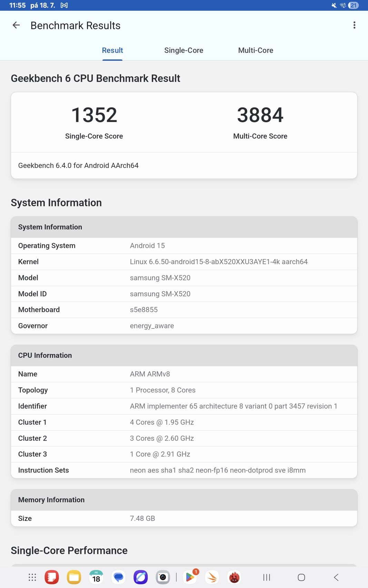Tap the Geekbench 6 CPU Benchmark Result heading
Image resolution: width=368 pixels, height=588 pixels.
pos(96,78)
